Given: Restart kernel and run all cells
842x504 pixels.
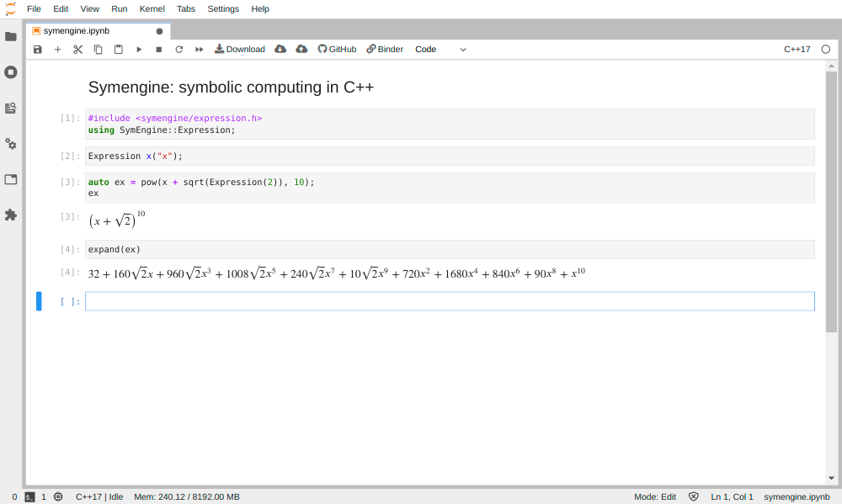Looking at the screenshot, I should click(x=200, y=50).
